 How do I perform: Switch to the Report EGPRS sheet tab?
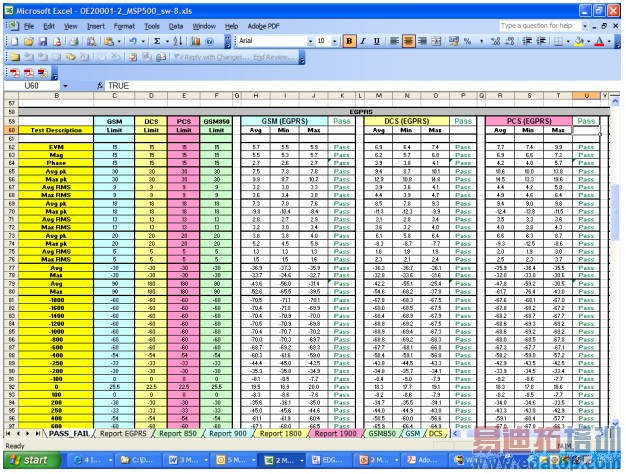pyautogui.click(x=123, y=433)
